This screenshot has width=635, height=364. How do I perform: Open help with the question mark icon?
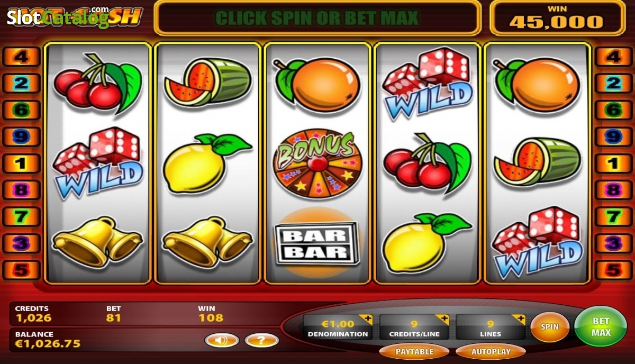coord(261,340)
